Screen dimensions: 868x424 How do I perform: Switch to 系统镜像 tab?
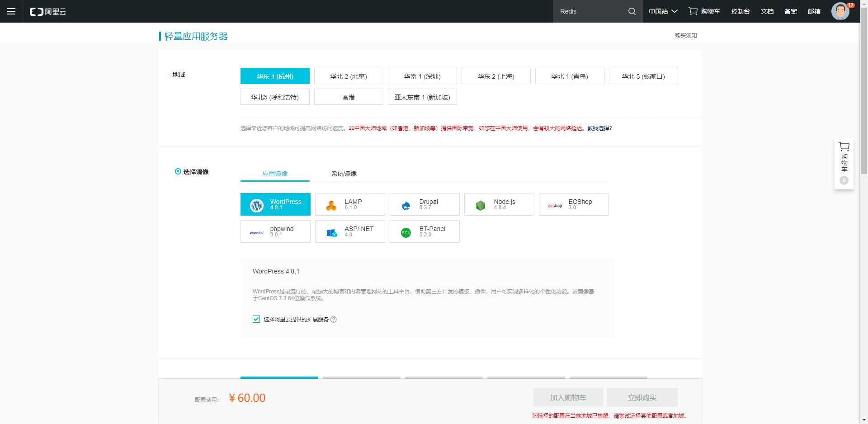(x=344, y=174)
